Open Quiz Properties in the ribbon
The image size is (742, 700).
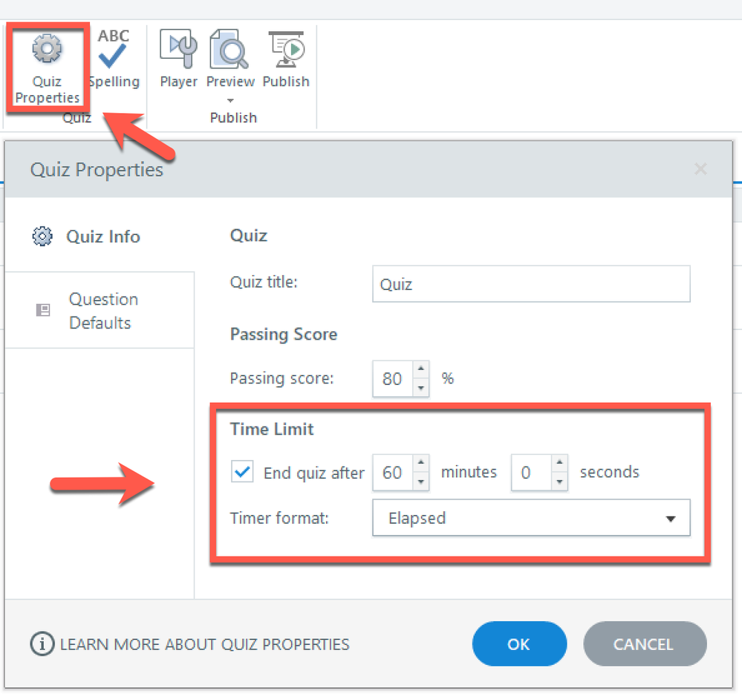[47, 68]
